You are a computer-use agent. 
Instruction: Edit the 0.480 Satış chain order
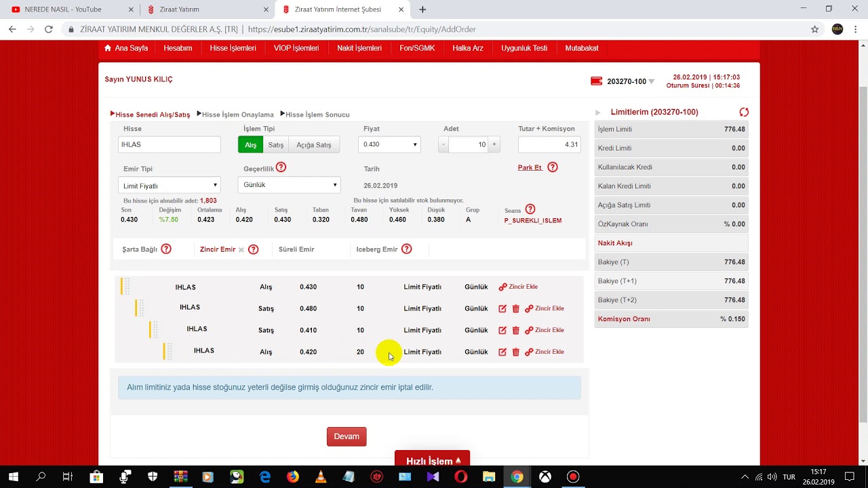click(502, 308)
